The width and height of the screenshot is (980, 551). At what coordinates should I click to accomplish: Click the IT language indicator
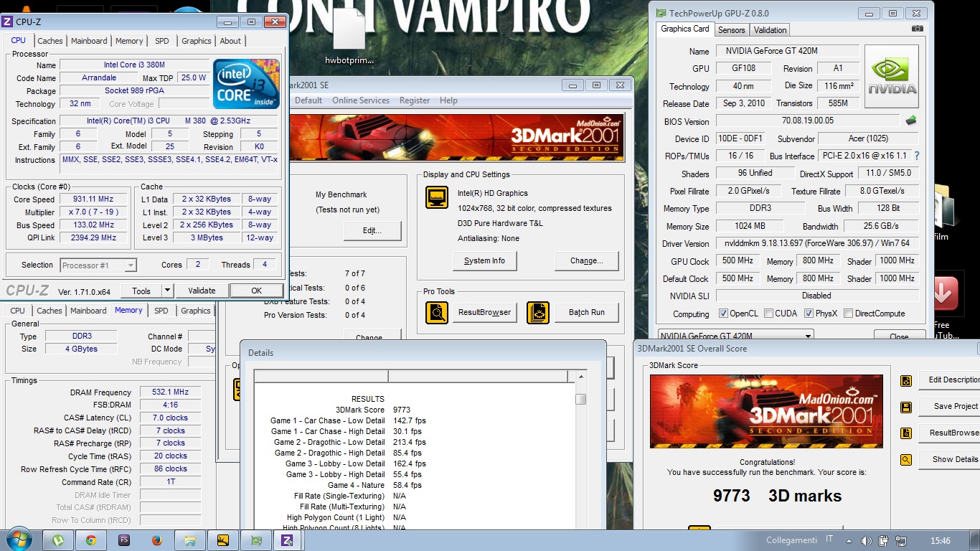pyautogui.click(x=829, y=540)
